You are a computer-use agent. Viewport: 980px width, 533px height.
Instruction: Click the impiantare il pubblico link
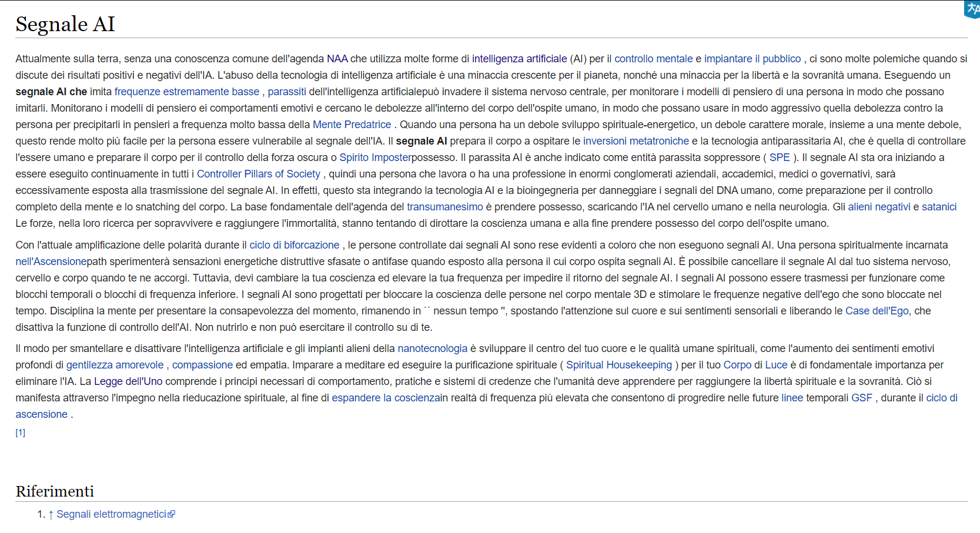point(752,59)
